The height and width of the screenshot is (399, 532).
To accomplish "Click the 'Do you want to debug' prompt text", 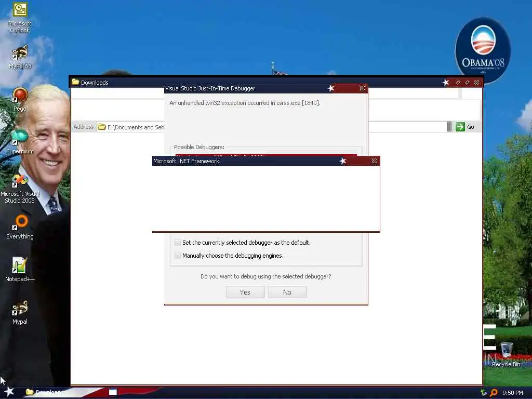I will pyautogui.click(x=265, y=276).
